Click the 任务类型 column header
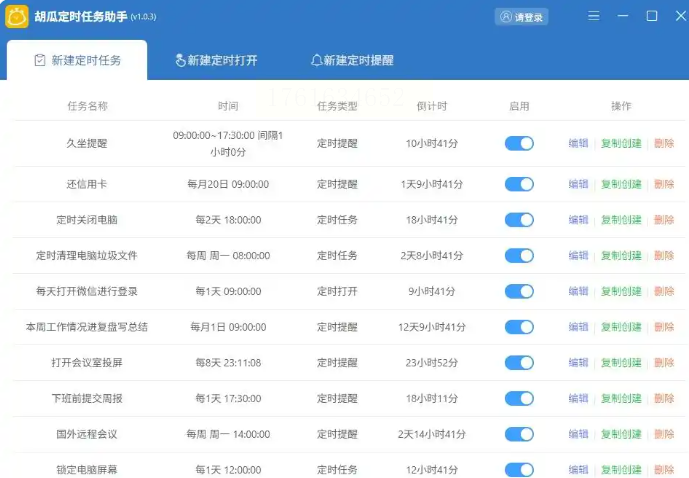 point(337,106)
